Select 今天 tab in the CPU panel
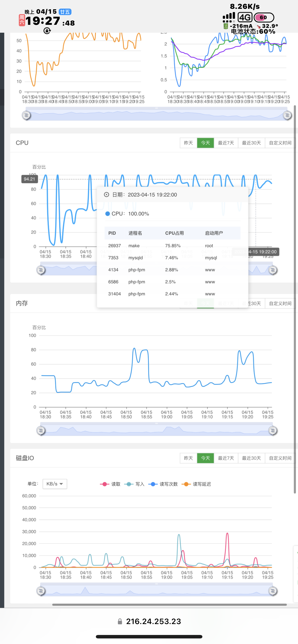The width and height of the screenshot is (298, 644). pyautogui.click(x=205, y=143)
